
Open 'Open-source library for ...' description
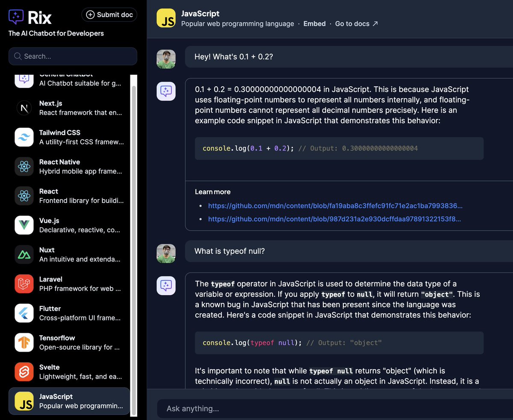[x=80, y=347]
